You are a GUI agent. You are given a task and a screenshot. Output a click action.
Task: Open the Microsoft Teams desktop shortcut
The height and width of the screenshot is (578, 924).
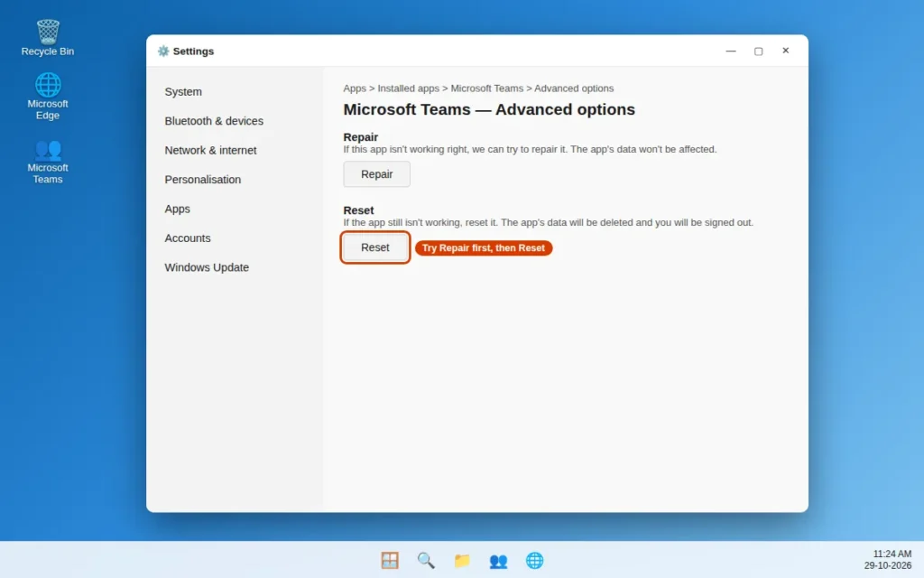[x=48, y=162]
